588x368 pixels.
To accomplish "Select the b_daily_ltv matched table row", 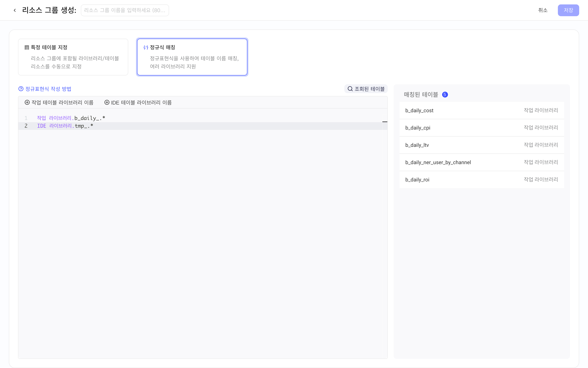I will coord(482,145).
